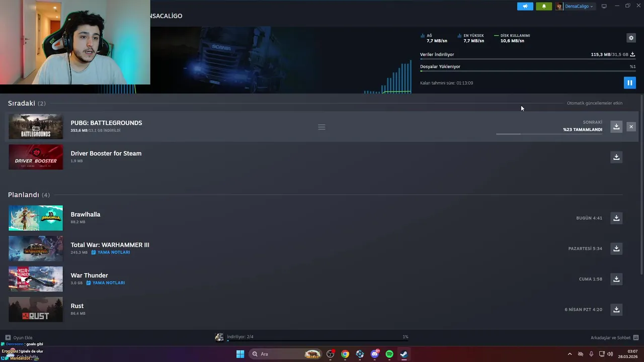Click the EN YÜKSEK peak speed stat
Image resolution: width=644 pixels, height=362 pixels.
tap(471, 38)
